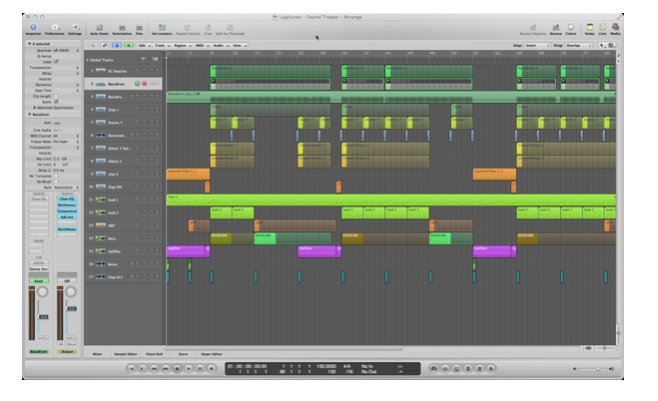Open the Notes panel icon

pos(590,27)
